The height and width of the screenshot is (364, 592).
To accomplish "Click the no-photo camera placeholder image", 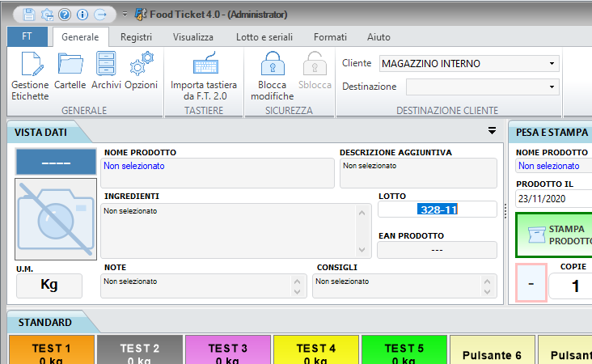I will tap(56, 219).
